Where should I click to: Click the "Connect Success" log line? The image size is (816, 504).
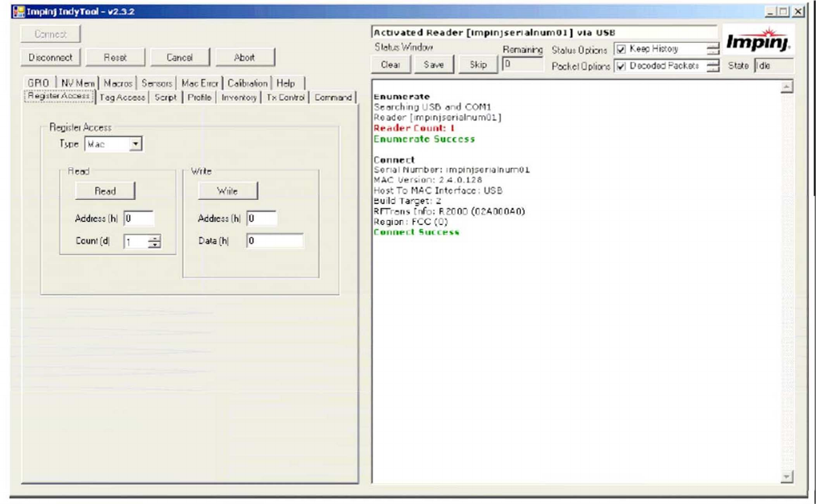[x=416, y=232]
